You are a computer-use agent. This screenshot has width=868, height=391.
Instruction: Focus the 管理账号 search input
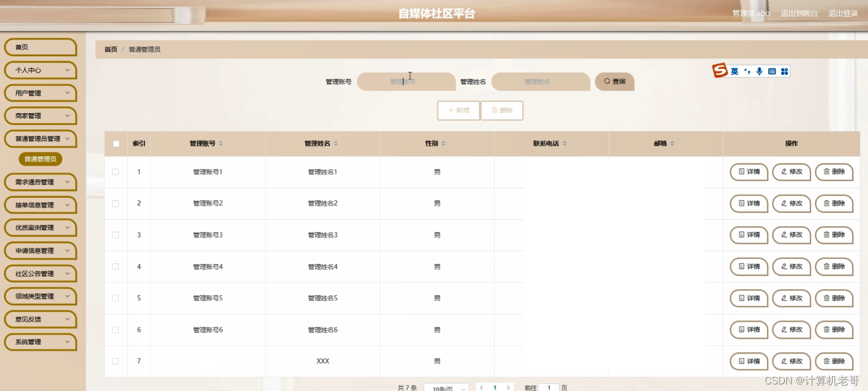click(x=406, y=81)
